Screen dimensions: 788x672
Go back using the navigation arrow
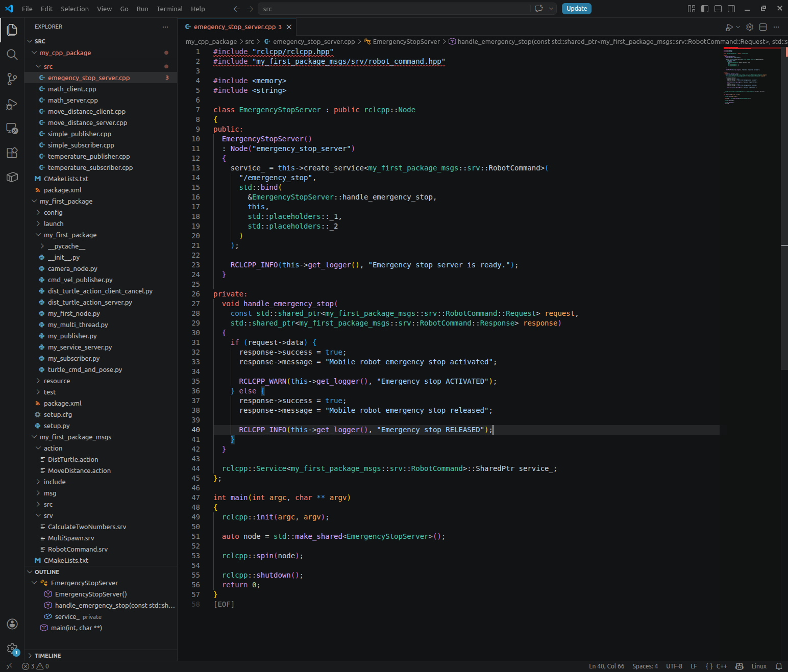[x=236, y=9]
